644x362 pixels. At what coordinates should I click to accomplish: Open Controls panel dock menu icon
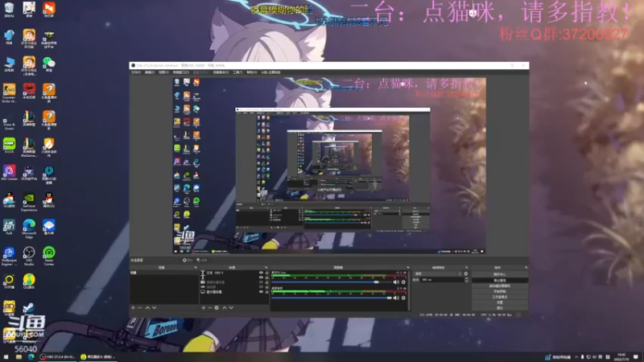point(526,268)
